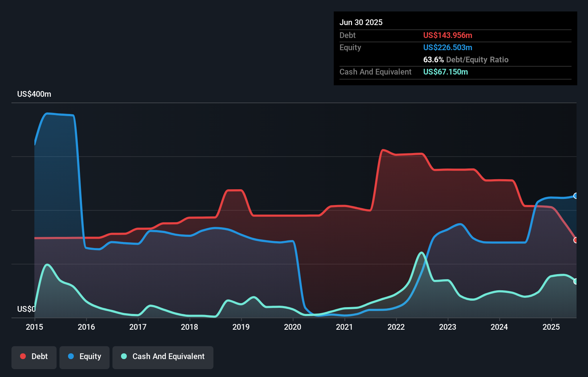Click the US$0 y-axis label
Viewport: 588px width, 377px height.
point(26,309)
